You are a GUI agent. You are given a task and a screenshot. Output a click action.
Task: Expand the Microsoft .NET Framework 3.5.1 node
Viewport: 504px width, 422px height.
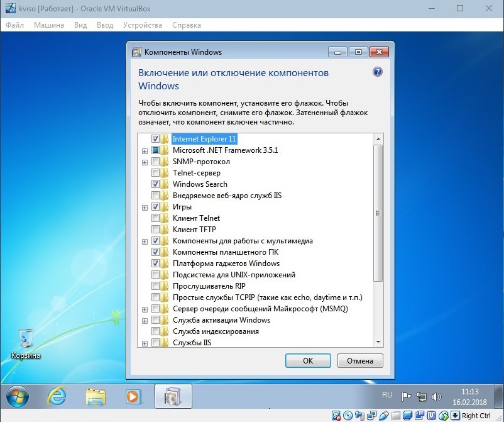(x=145, y=151)
